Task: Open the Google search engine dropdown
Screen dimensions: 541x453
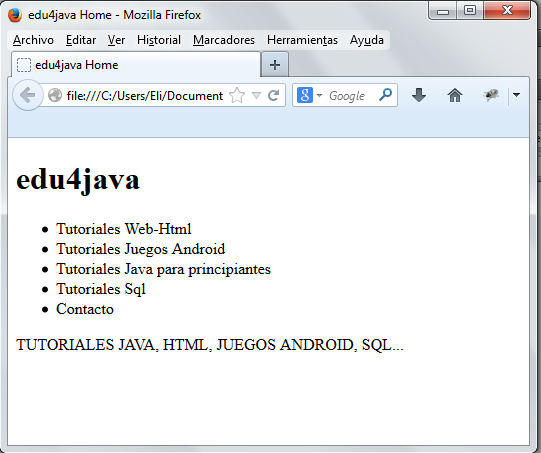Action: tap(309, 95)
